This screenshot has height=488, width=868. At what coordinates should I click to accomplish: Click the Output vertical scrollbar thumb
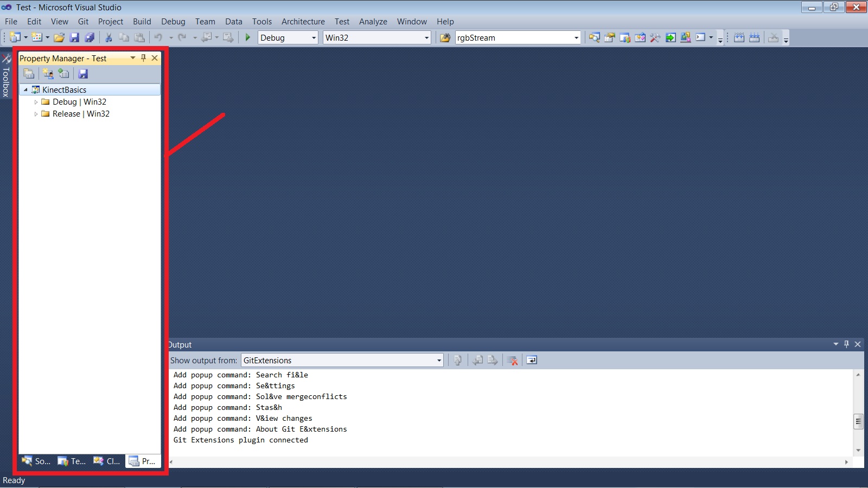pos(858,421)
